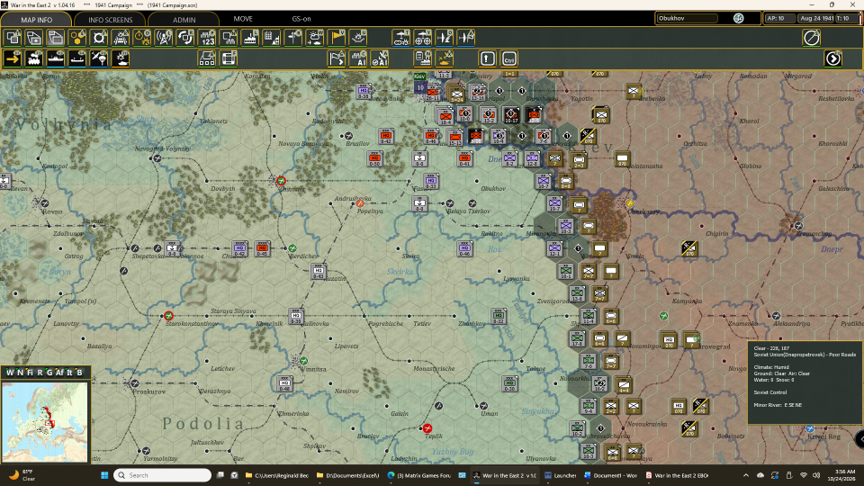Click the weather cloud icon
Screen dimensions: 864x486
tap(315, 37)
